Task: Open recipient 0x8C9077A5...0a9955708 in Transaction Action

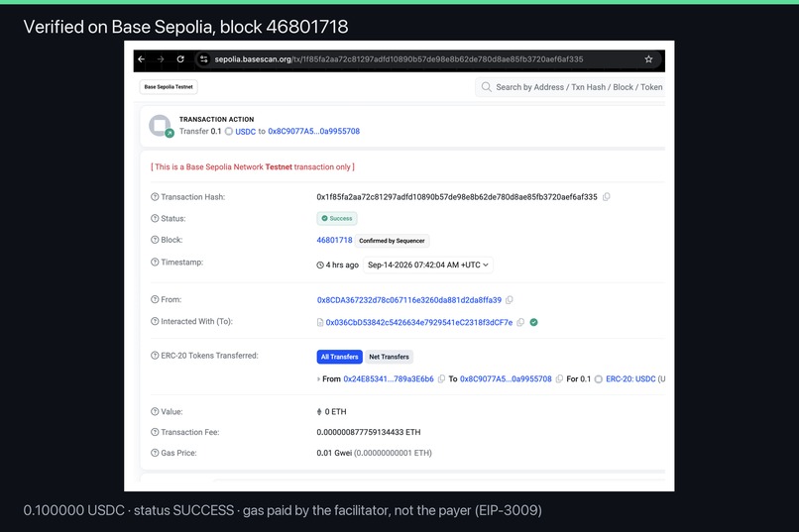Action: click(314, 131)
